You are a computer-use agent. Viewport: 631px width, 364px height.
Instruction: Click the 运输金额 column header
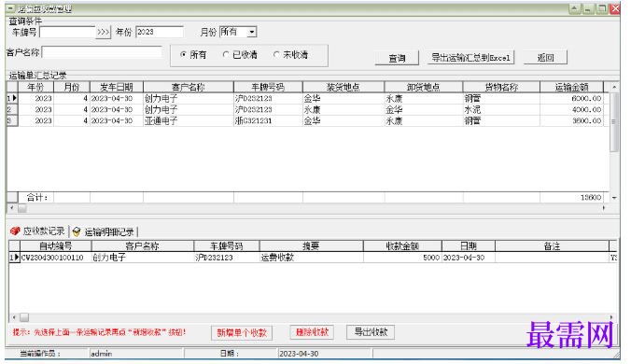coord(571,87)
